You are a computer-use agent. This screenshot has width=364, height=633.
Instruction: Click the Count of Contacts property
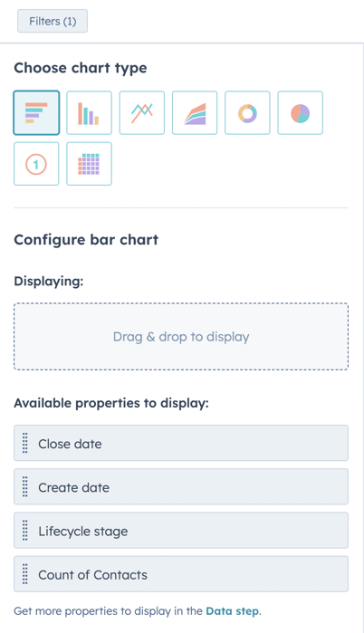click(x=181, y=573)
